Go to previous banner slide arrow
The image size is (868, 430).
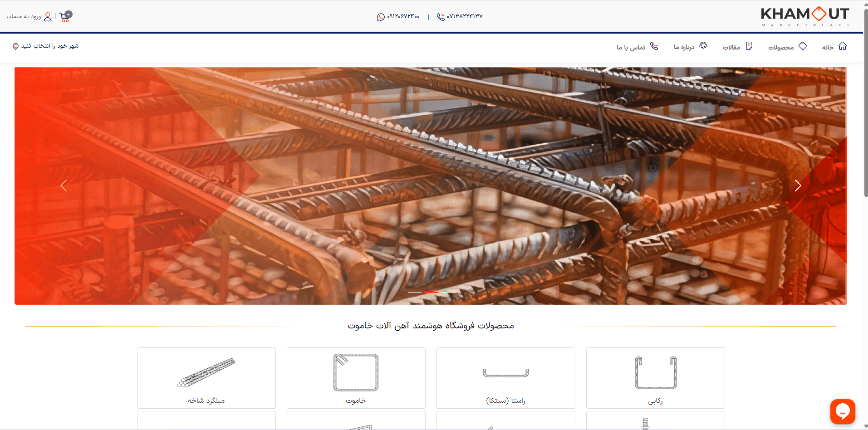[64, 186]
